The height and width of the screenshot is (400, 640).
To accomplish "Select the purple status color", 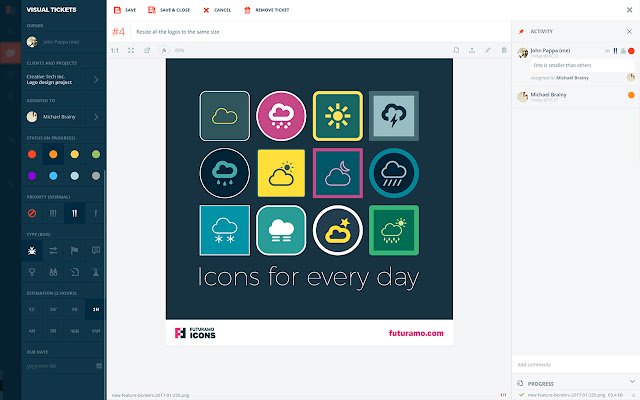I will coord(32,176).
